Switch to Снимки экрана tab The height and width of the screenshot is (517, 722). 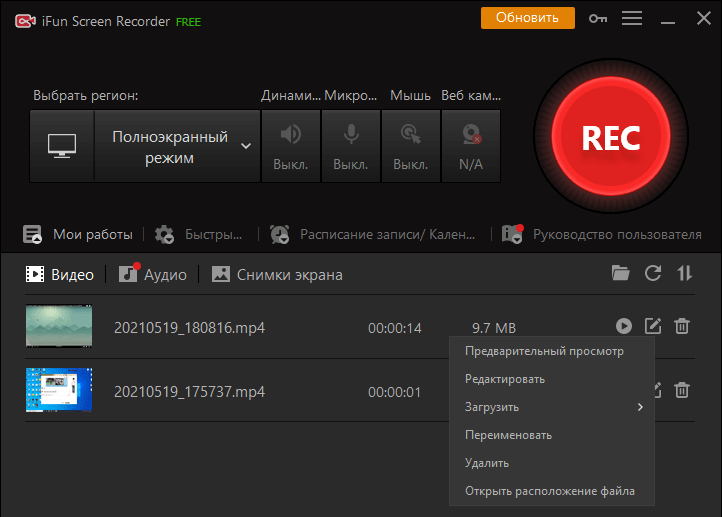click(x=277, y=274)
